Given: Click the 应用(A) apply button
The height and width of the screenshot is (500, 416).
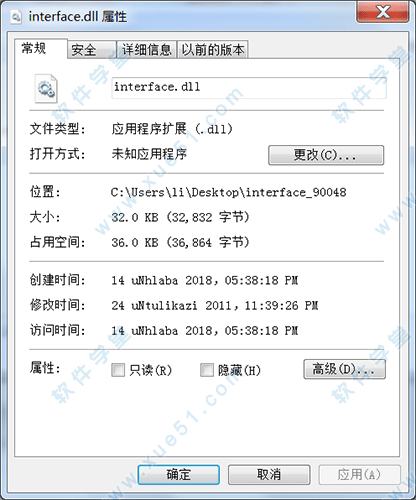Looking at the screenshot, I should (359, 475).
